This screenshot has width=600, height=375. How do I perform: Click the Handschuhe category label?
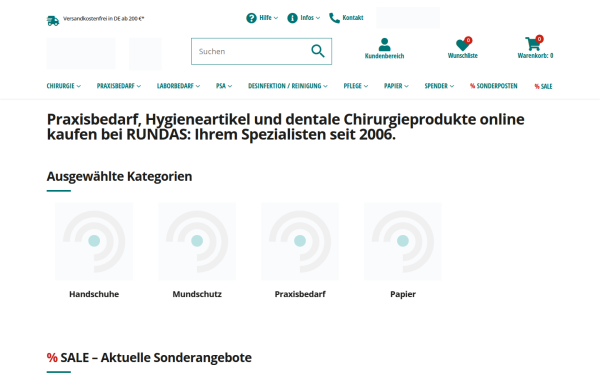click(94, 294)
